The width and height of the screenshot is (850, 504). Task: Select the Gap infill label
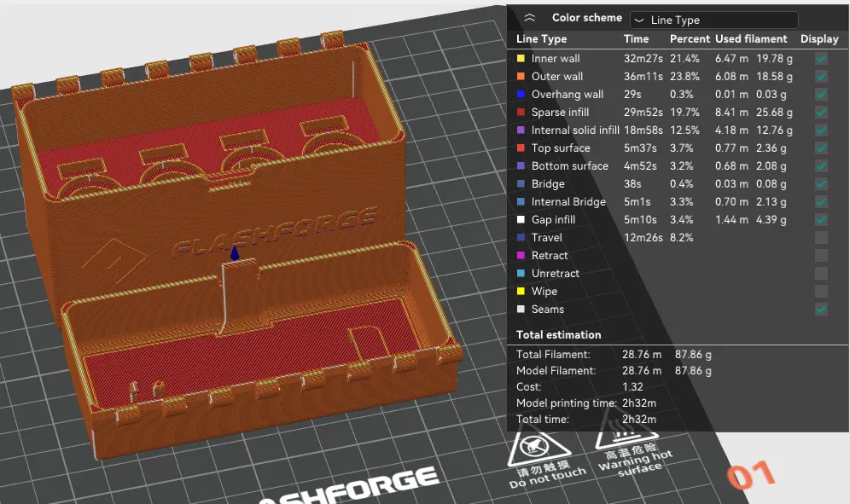tap(554, 219)
